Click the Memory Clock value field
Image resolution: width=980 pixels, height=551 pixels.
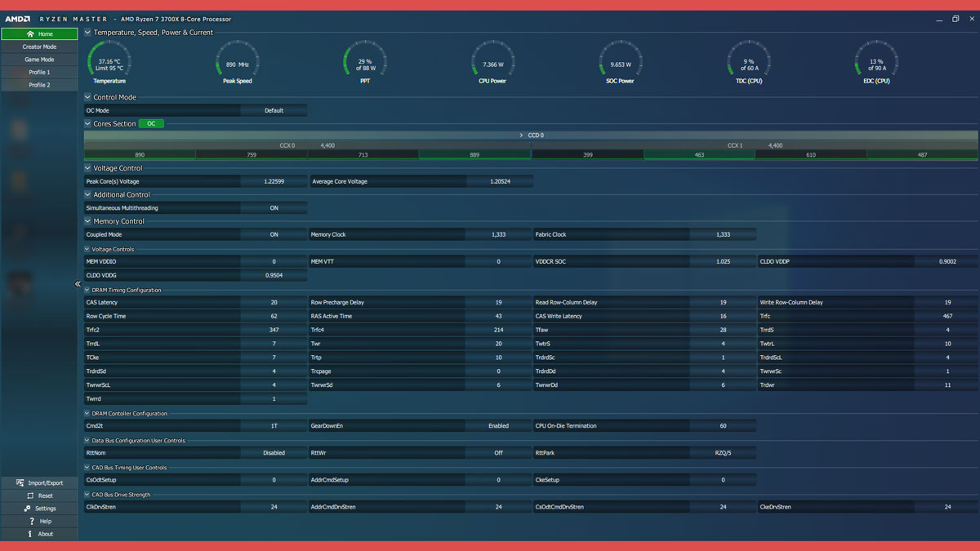(x=498, y=234)
